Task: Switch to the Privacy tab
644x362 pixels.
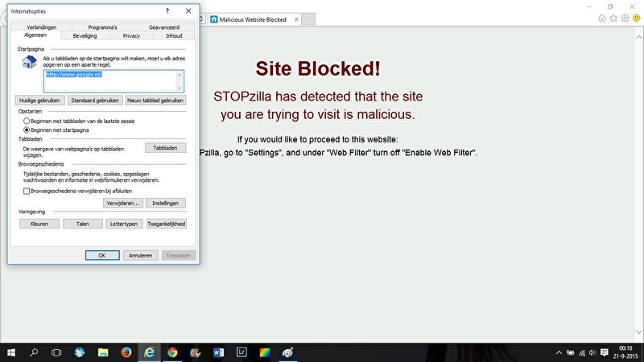Action: pyautogui.click(x=131, y=36)
